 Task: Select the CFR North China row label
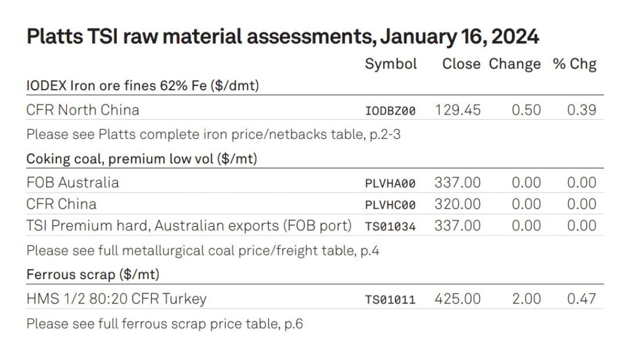tap(83, 110)
